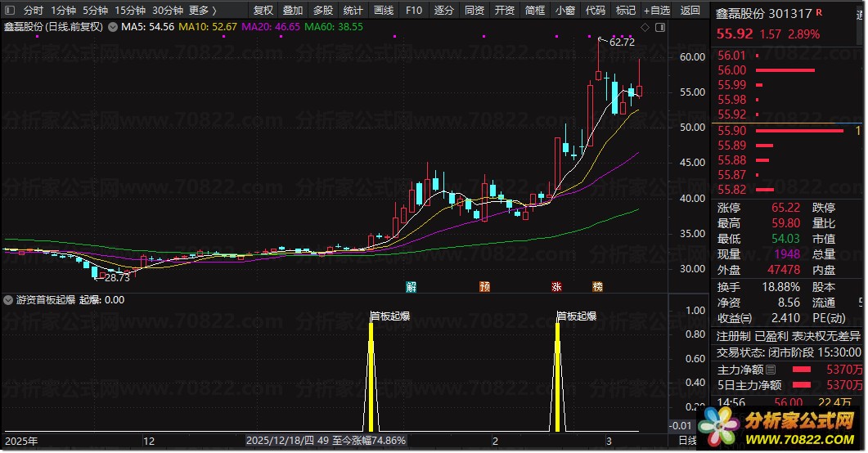Image resolution: width=868 pixels, height=453 pixels.
Task: Toggle the sidebar panel icon before 分时
Action: pos(10,10)
